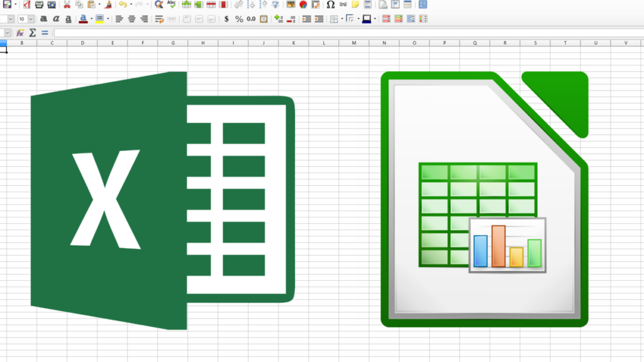
Task: Delete decimal place
Action: point(291,19)
